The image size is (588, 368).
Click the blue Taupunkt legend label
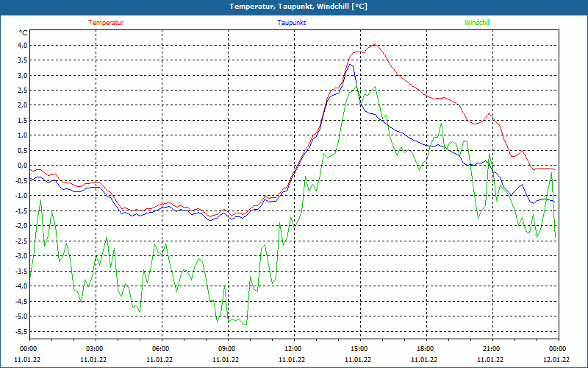pyautogui.click(x=291, y=23)
